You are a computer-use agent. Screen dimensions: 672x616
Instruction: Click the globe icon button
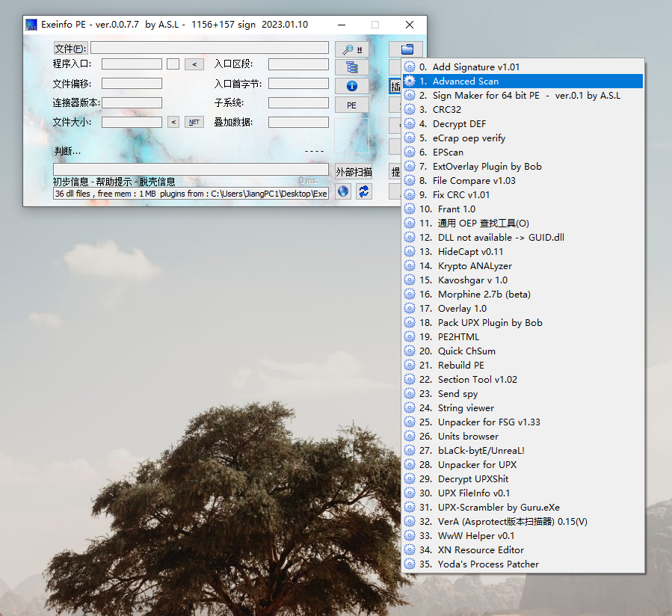(x=343, y=191)
